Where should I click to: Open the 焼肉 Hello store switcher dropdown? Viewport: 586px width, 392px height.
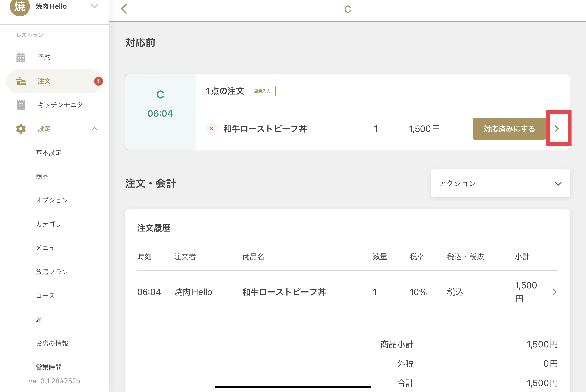(x=94, y=6)
